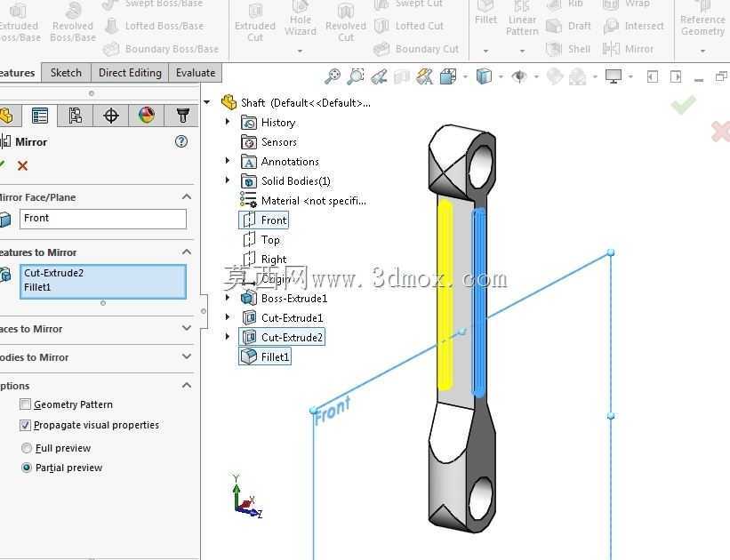Click the Linear Pattern tool
Viewport: 730px width, 560px height.
pos(522,20)
